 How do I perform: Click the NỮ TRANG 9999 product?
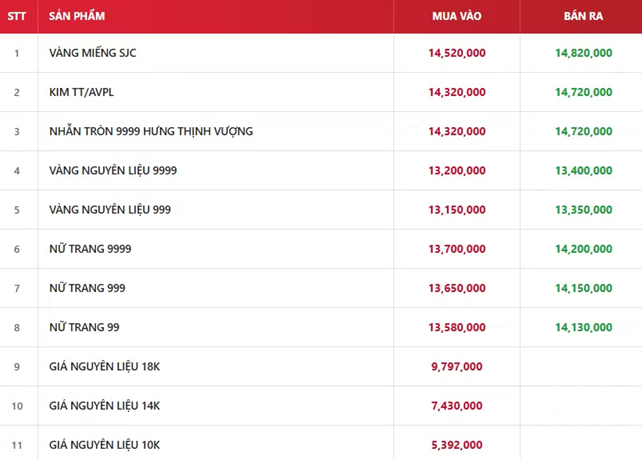[x=90, y=249]
